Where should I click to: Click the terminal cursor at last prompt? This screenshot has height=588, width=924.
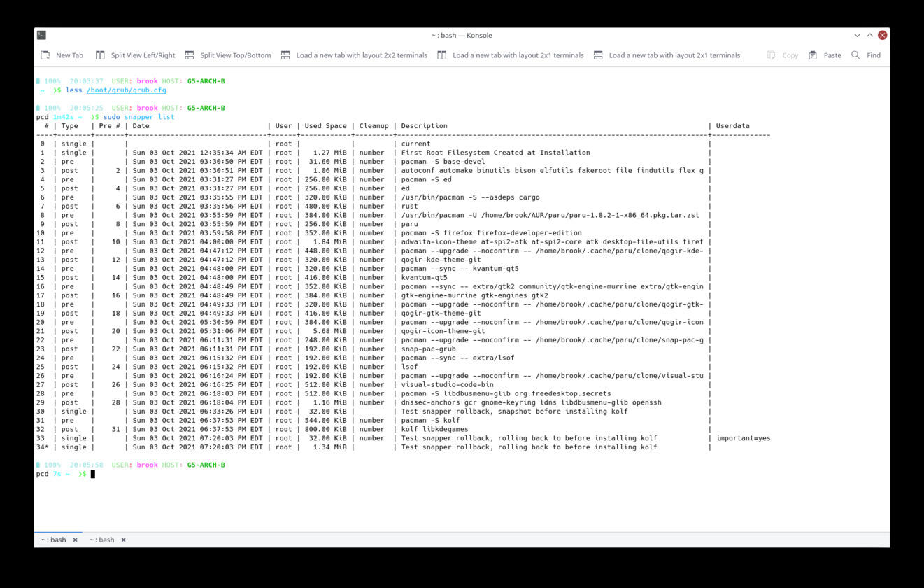(x=92, y=474)
